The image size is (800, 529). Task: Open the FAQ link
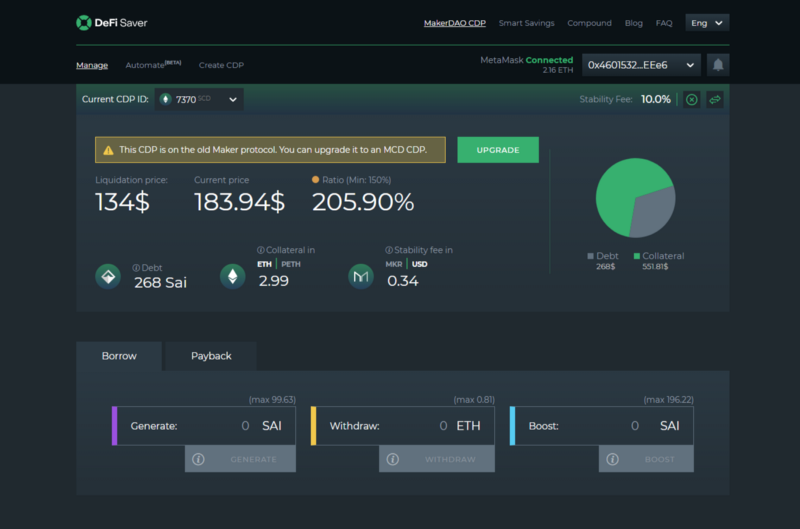click(x=664, y=23)
